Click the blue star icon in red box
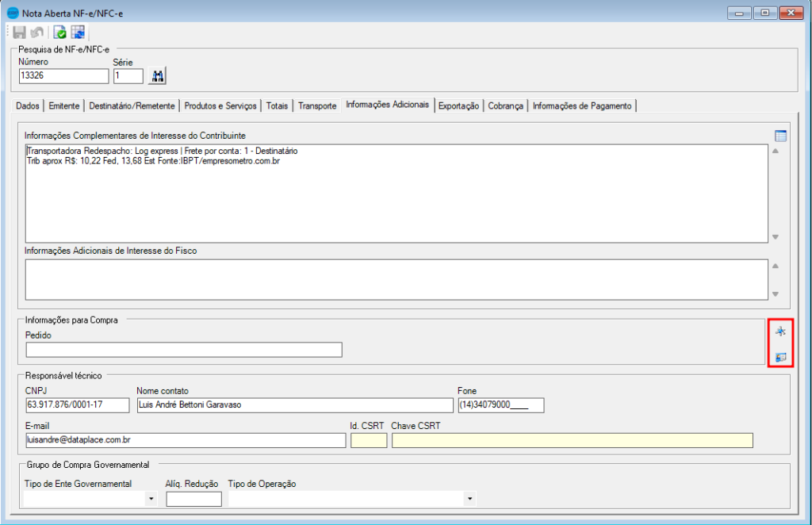This screenshot has height=525, width=812. point(780,331)
